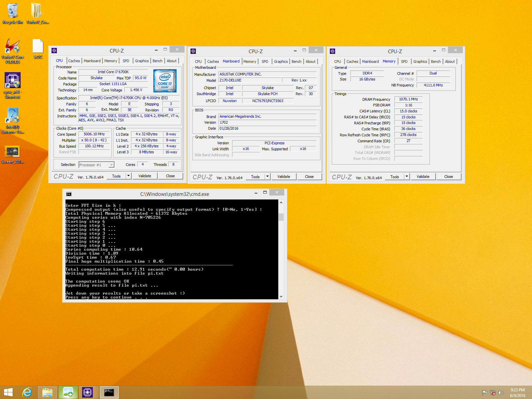Click the LPCIO model NCT6793/NCT5563

click(x=268, y=101)
